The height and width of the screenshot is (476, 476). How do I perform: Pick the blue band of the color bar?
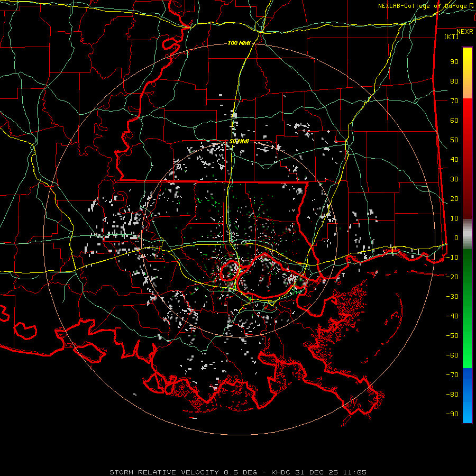(467, 396)
